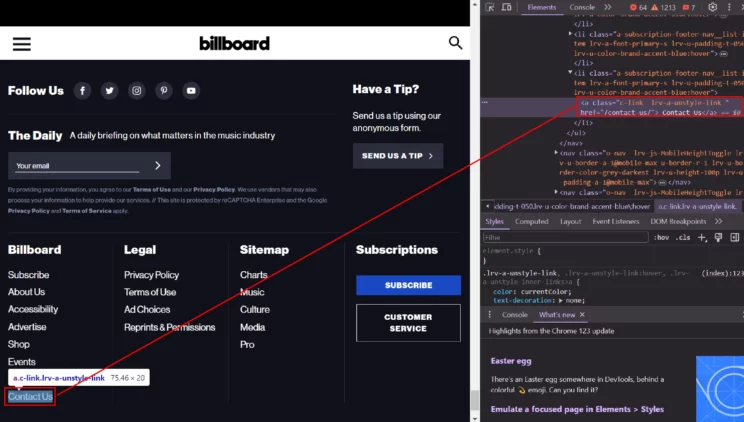
Task: Collapse the expanded li node
Action: (x=570, y=73)
